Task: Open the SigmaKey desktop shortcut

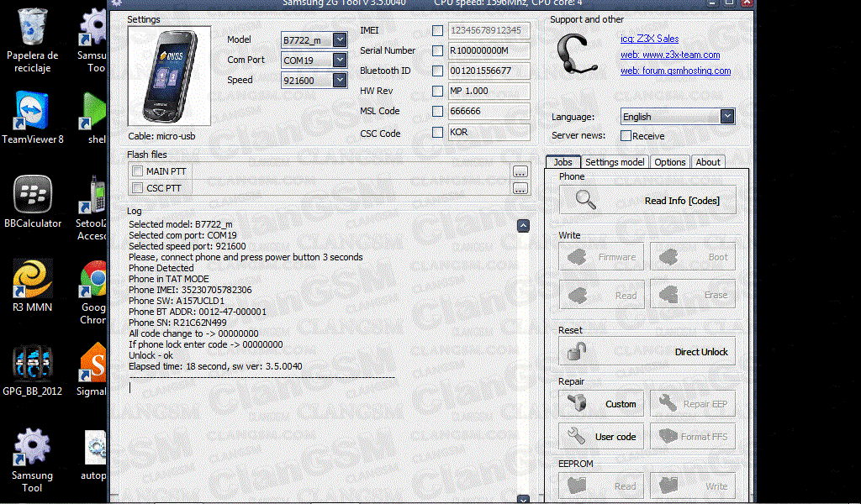Action: [92, 370]
